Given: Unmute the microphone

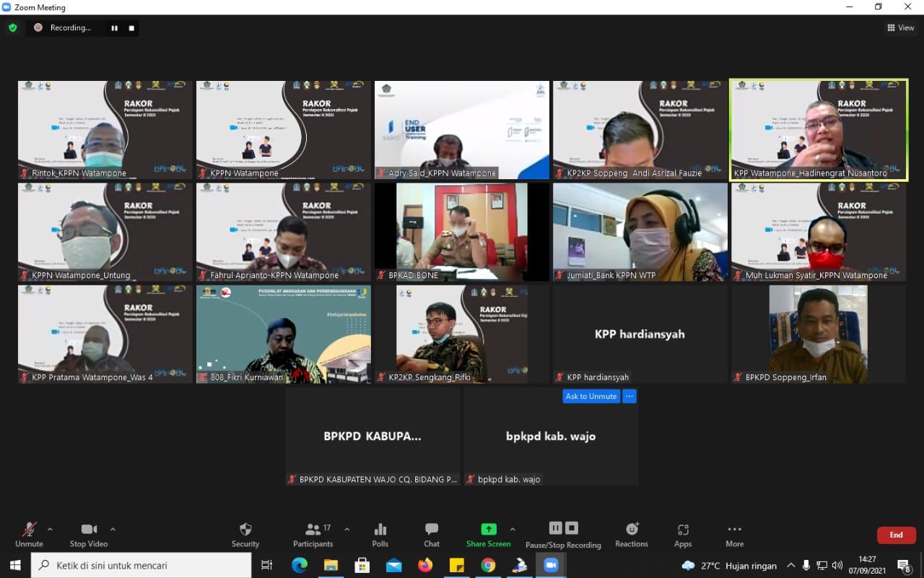Looking at the screenshot, I should point(29,535).
